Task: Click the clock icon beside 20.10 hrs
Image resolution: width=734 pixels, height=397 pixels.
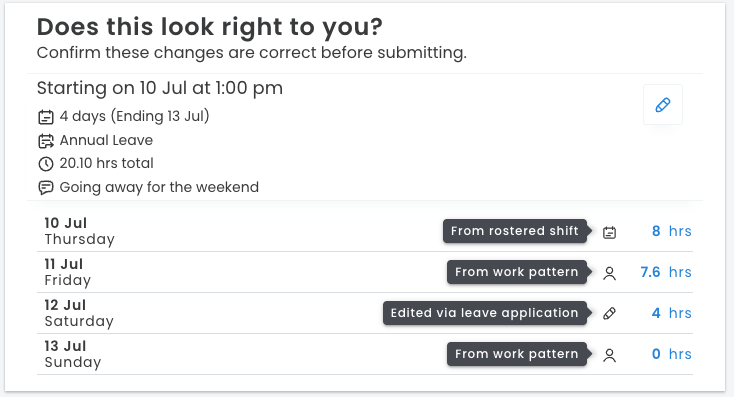Action: point(46,163)
